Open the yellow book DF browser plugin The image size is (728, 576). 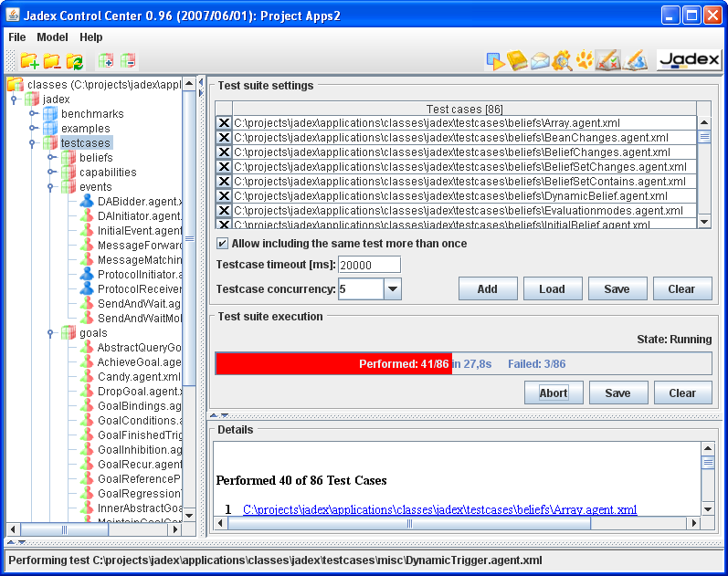(517, 61)
